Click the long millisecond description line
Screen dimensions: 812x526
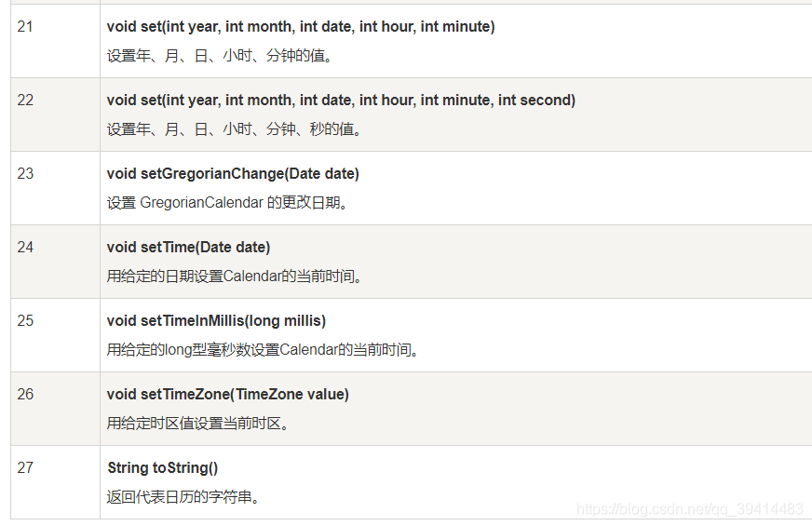pos(264,349)
